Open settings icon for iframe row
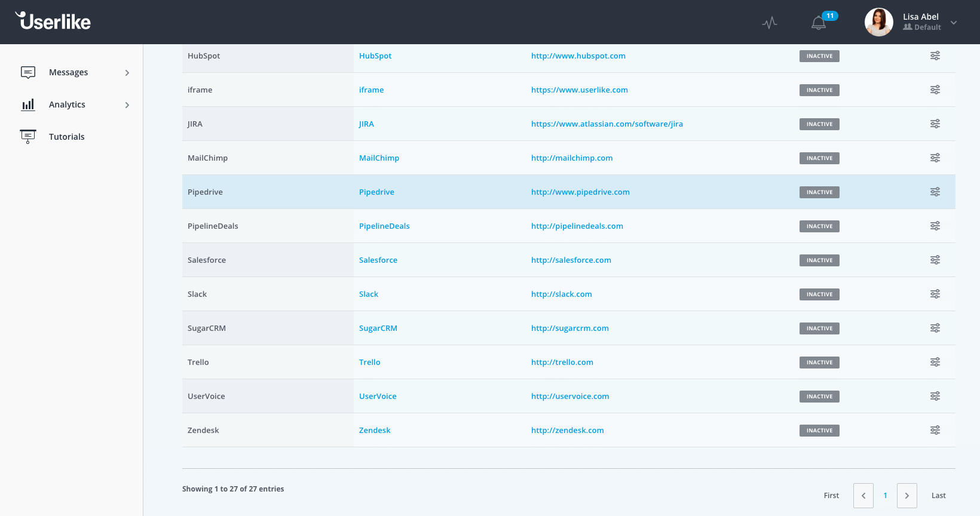 click(935, 90)
